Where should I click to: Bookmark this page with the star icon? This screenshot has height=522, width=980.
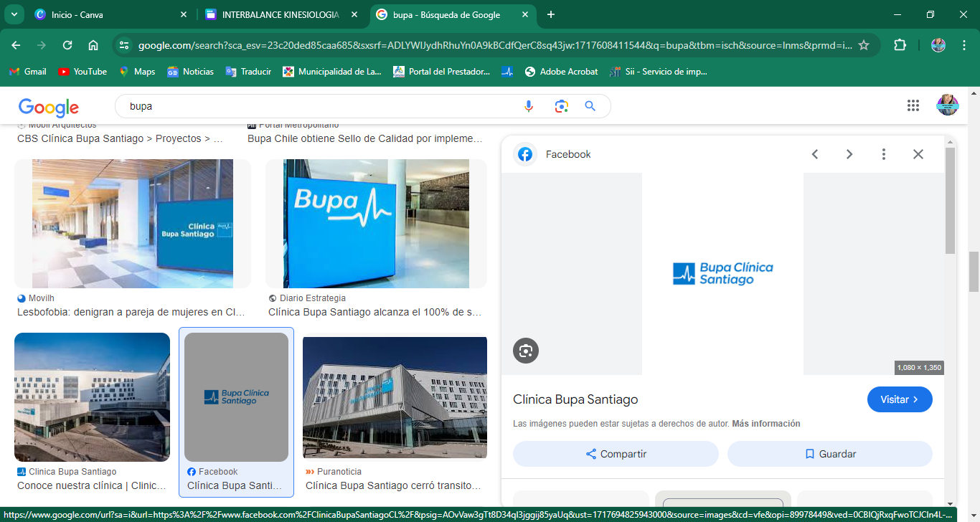pos(864,45)
